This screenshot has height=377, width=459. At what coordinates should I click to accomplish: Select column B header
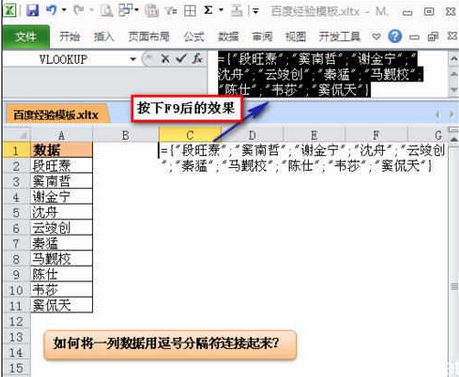[125, 135]
